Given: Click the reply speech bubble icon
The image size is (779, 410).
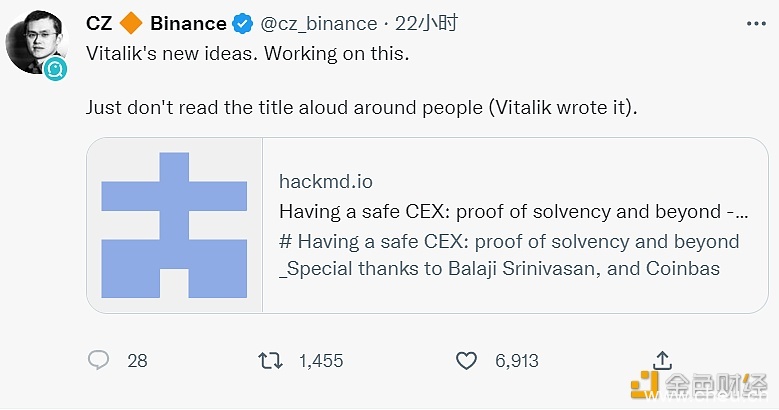Looking at the screenshot, I should coord(99,360).
